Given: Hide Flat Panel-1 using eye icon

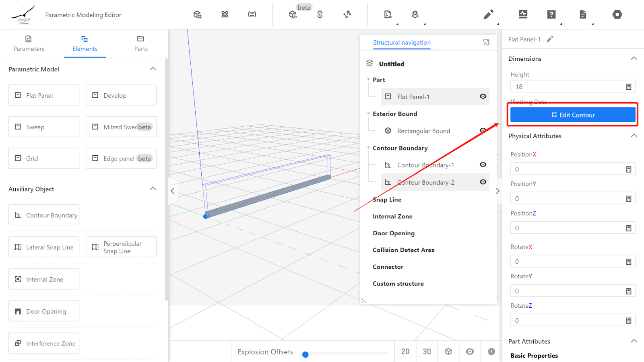Looking at the screenshot, I should coord(483,97).
